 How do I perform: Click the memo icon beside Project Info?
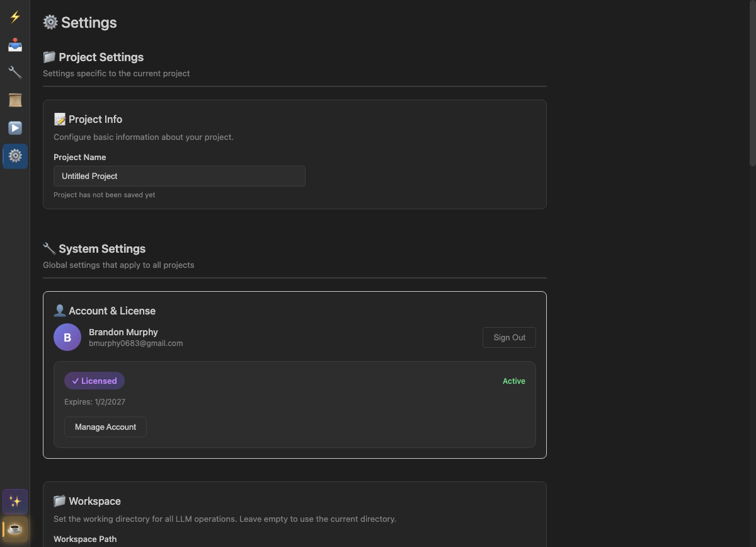(x=60, y=118)
